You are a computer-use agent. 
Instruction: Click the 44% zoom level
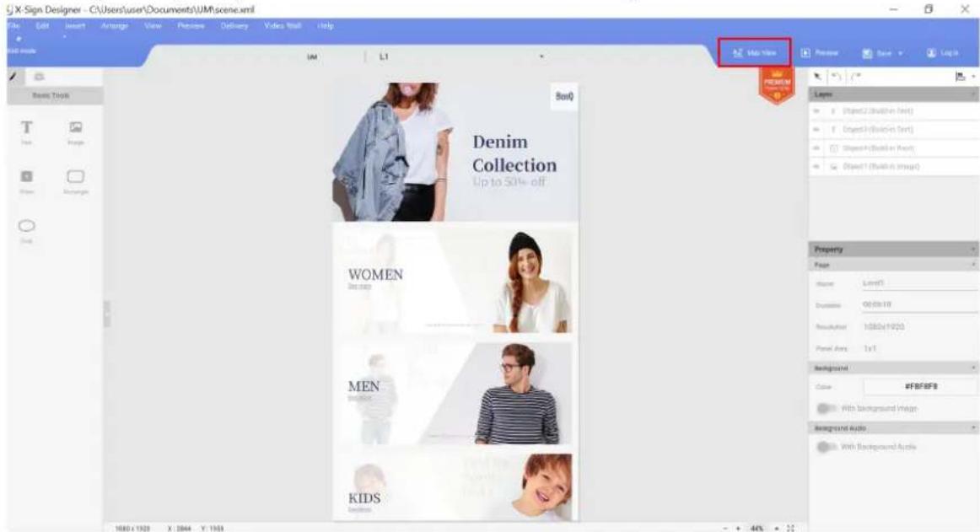point(757,529)
